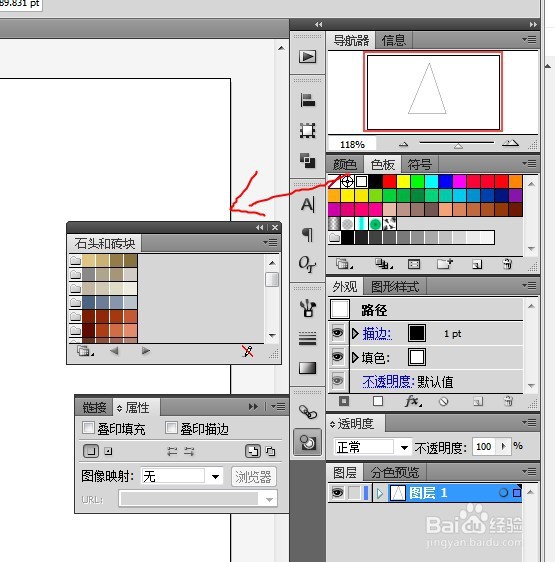555x562 pixels.
Task: Open swatch libraries menu in Swatches panel
Action: 343,265
